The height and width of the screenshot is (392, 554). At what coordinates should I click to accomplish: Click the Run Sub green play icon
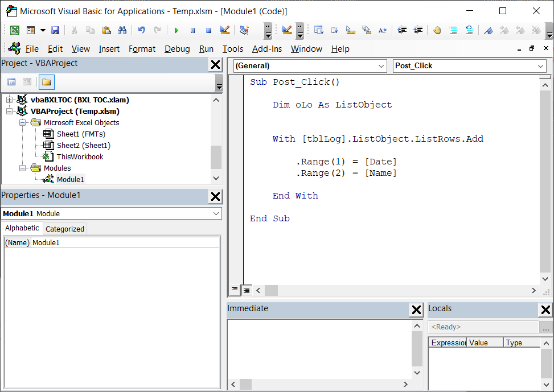pyautogui.click(x=177, y=30)
